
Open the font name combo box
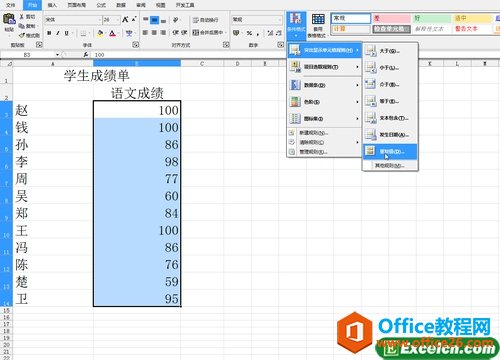tap(73, 20)
